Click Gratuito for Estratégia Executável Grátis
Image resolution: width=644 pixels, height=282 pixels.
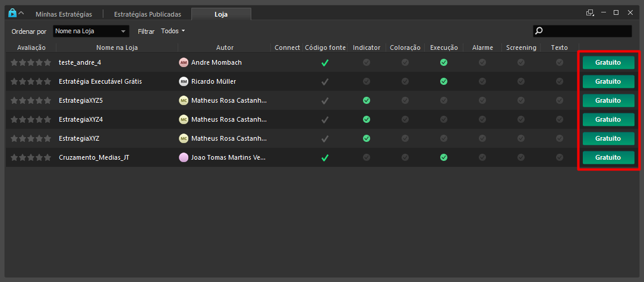point(608,82)
